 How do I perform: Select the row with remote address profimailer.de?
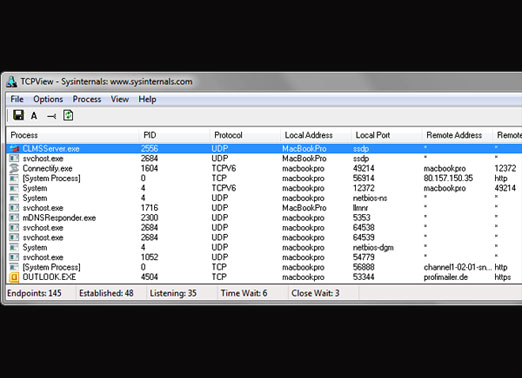(264, 277)
